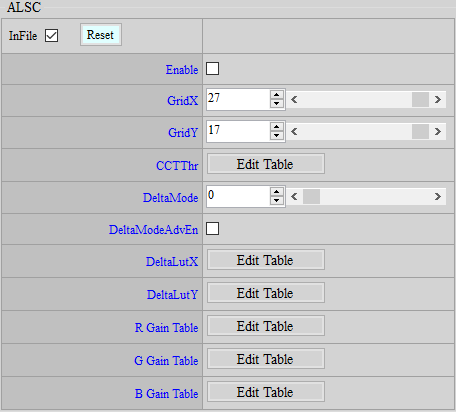This screenshot has width=456, height=412.
Task: Decrement GridY spinner down arrow
Action: click(x=276, y=136)
